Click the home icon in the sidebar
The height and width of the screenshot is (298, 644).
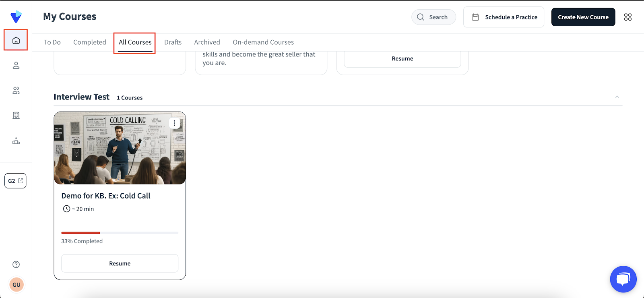16,40
